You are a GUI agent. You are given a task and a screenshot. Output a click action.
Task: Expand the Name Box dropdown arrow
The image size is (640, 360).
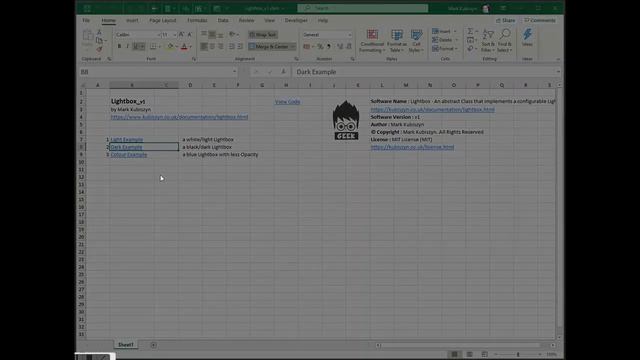click(x=234, y=72)
